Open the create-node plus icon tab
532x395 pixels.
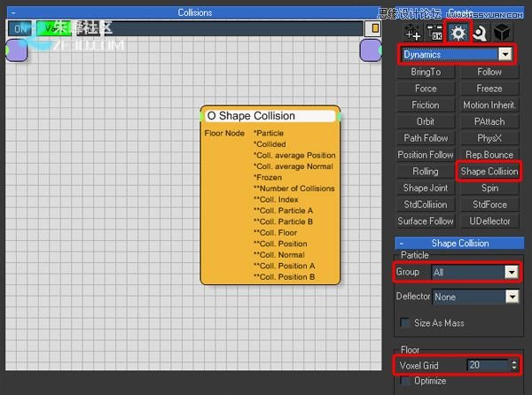click(x=412, y=33)
